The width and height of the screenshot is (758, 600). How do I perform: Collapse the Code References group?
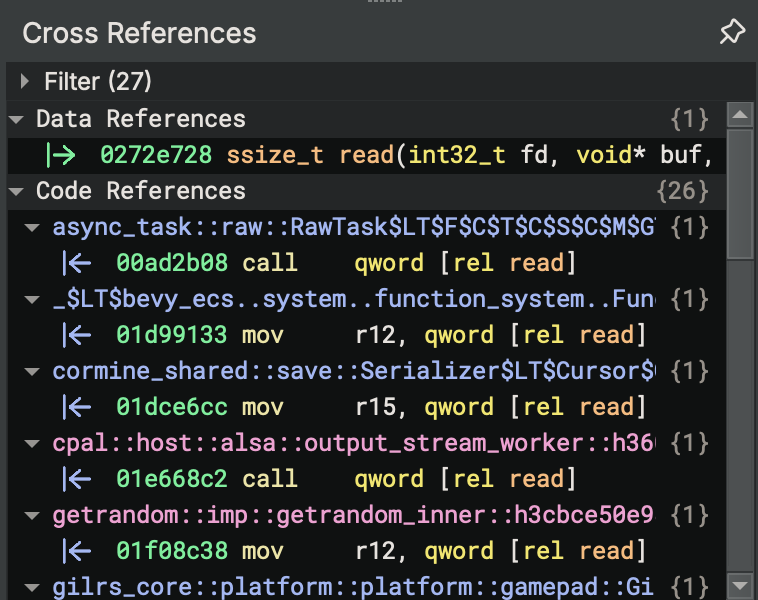pyautogui.click(x=16, y=191)
